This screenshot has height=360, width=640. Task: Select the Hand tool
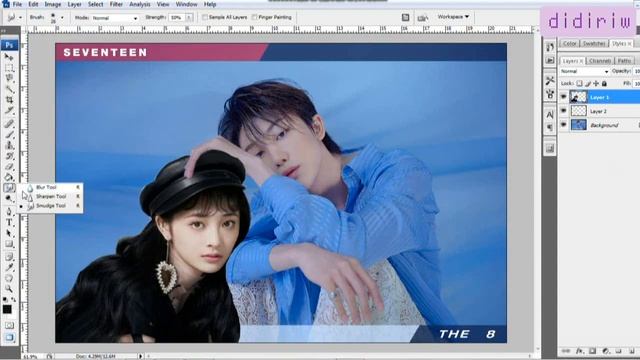9,278
